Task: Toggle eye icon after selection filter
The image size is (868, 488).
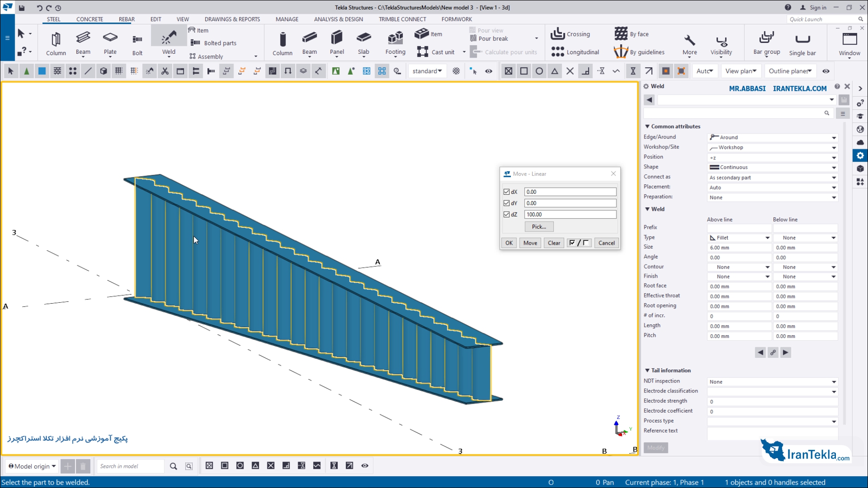Action: tap(489, 71)
